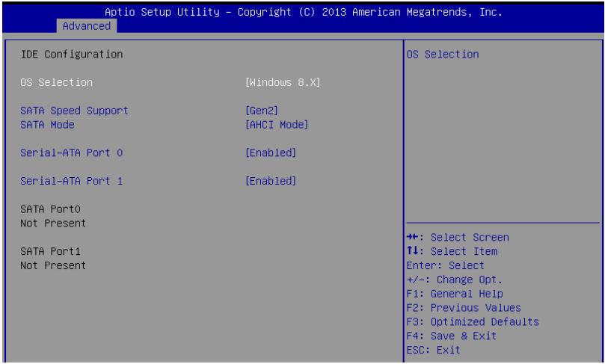This screenshot has height=364, width=605.
Task: Click the up-down arrows Select Item icon
Action: 412,251
